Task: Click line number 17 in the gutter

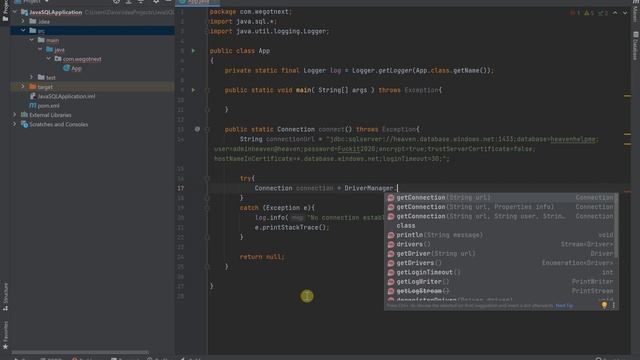Action: pyautogui.click(x=180, y=188)
